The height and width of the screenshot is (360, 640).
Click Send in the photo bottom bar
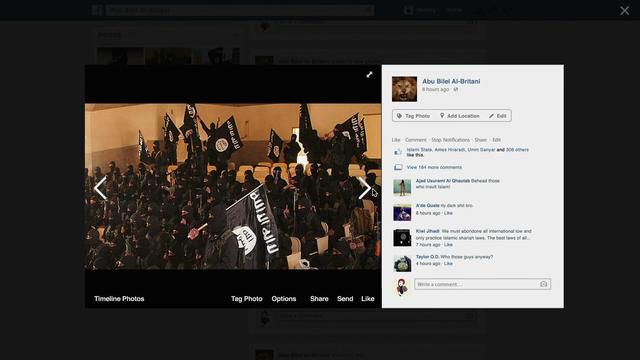[x=345, y=299]
